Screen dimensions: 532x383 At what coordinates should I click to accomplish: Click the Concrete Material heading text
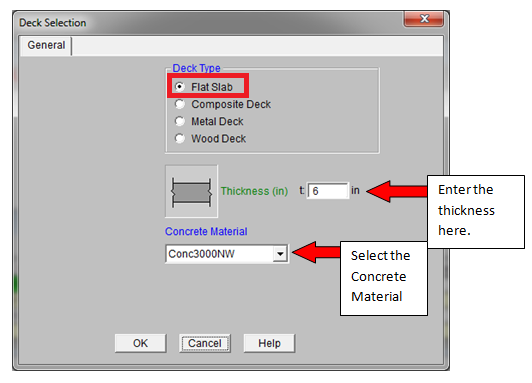tap(206, 231)
